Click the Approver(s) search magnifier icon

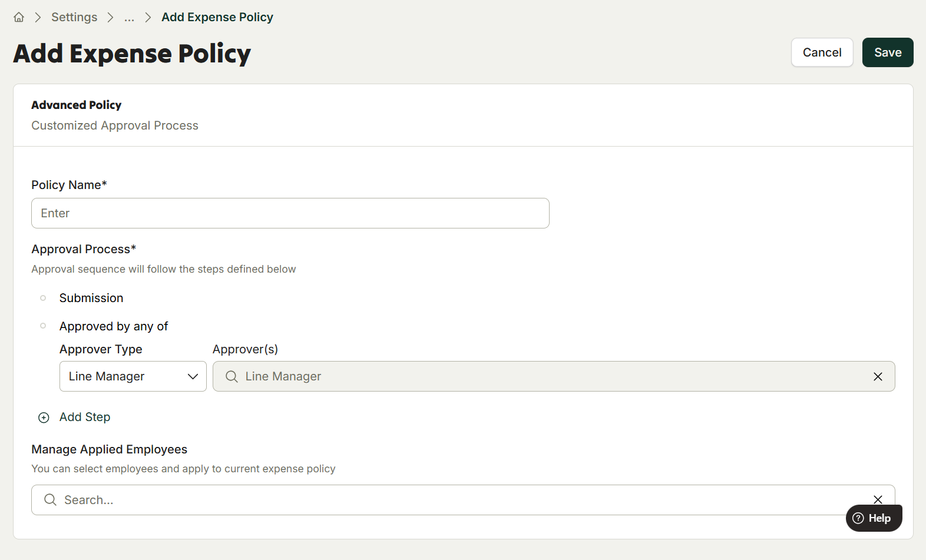[231, 376]
